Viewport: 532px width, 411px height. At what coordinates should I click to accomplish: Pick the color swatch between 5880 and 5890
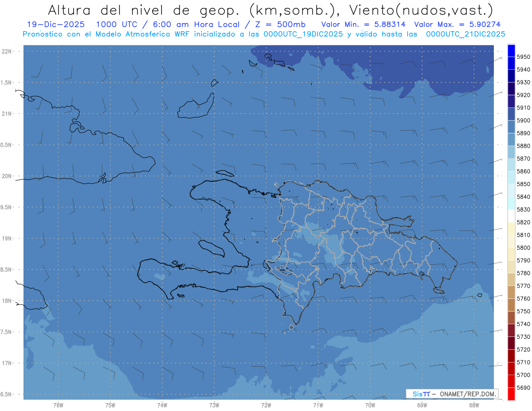coord(511,139)
